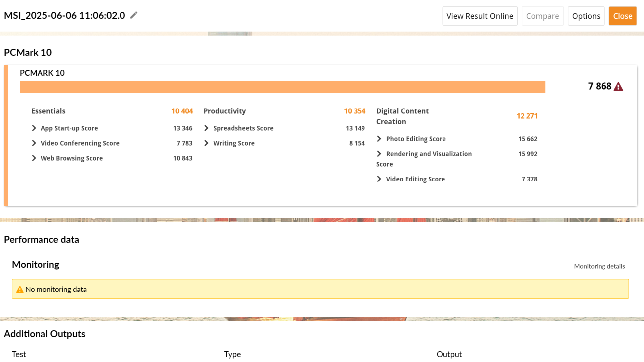Expand Photo Editing Score chevron
The image size is (644, 362).
379,139
